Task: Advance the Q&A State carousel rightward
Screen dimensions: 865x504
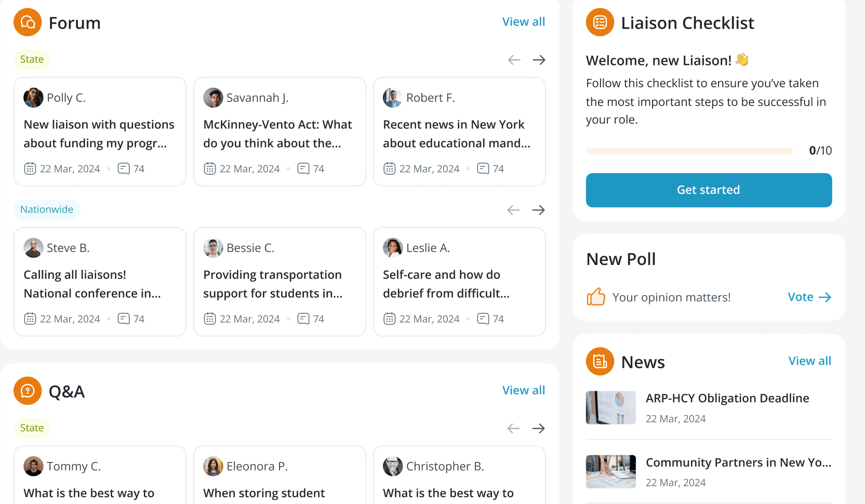Action: pyautogui.click(x=539, y=428)
